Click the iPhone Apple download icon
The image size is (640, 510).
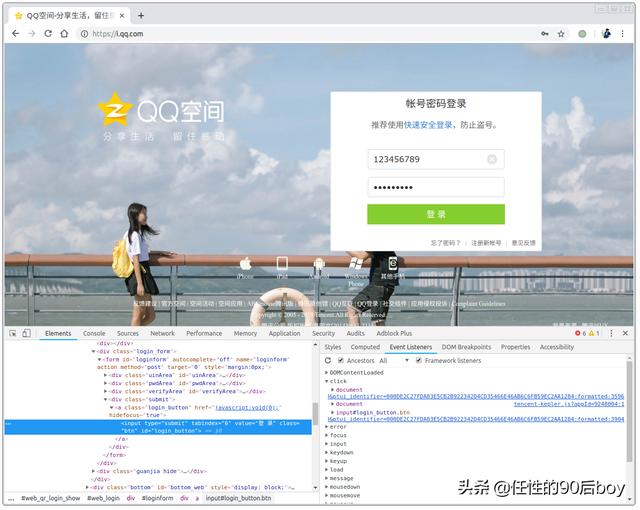tap(245, 264)
